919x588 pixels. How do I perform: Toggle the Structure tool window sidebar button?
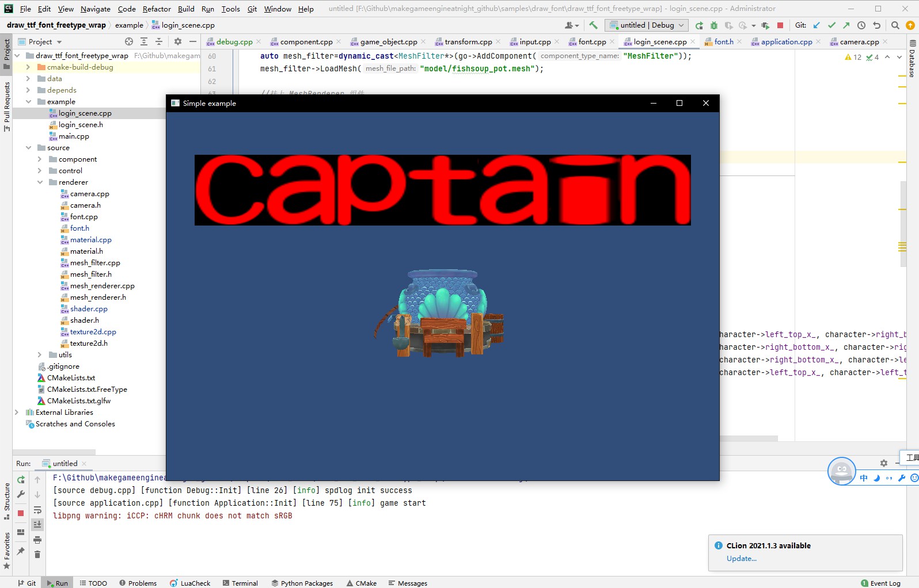coord(6,501)
